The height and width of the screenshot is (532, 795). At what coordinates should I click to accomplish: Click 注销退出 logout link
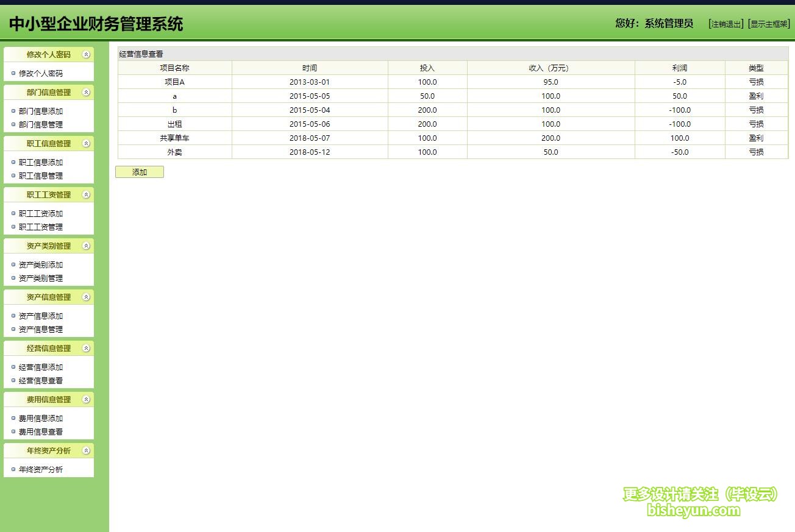point(726,24)
